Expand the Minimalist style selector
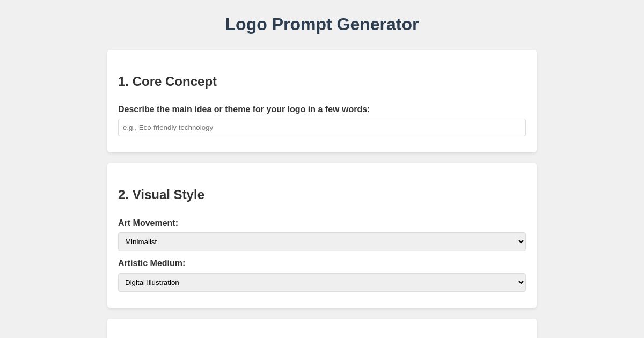Image resolution: width=644 pixels, height=338 pixels. 322,241
